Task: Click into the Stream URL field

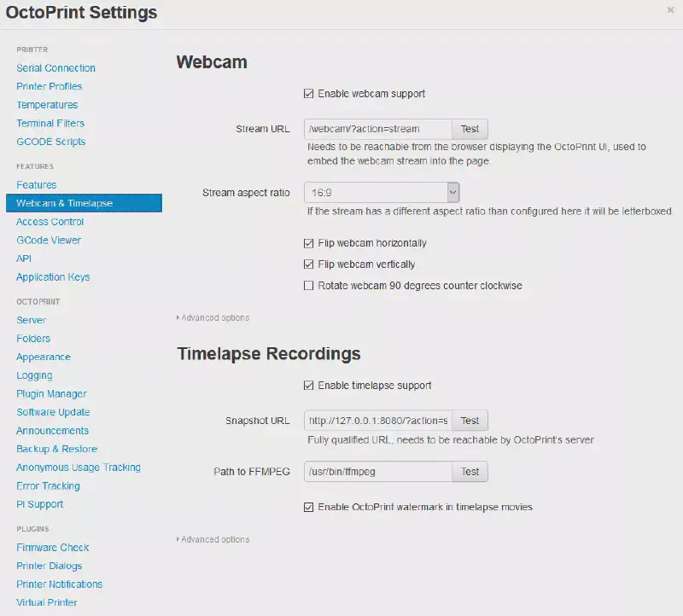Action: coord(377,130)
